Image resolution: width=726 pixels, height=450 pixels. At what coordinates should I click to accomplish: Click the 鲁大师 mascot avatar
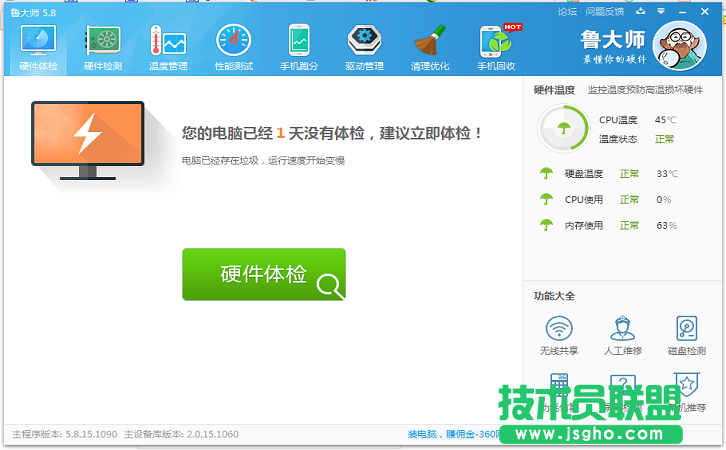[x=680, y=46]
